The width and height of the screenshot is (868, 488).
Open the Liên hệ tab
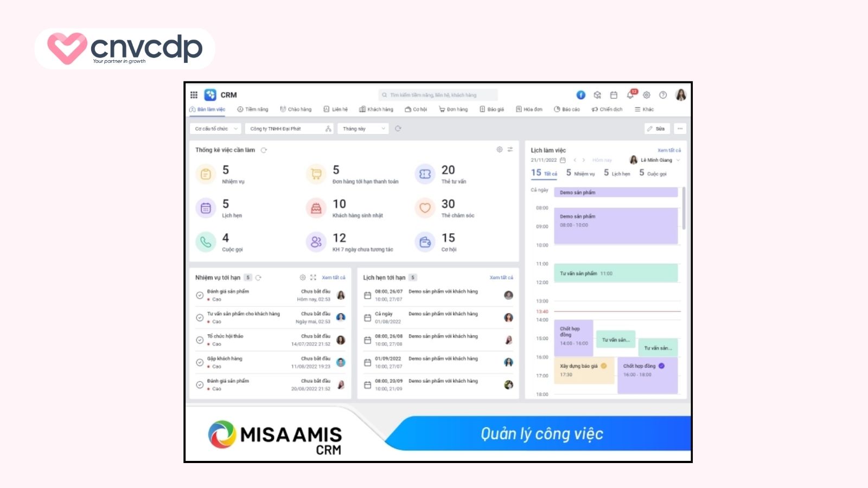(336, 109)
